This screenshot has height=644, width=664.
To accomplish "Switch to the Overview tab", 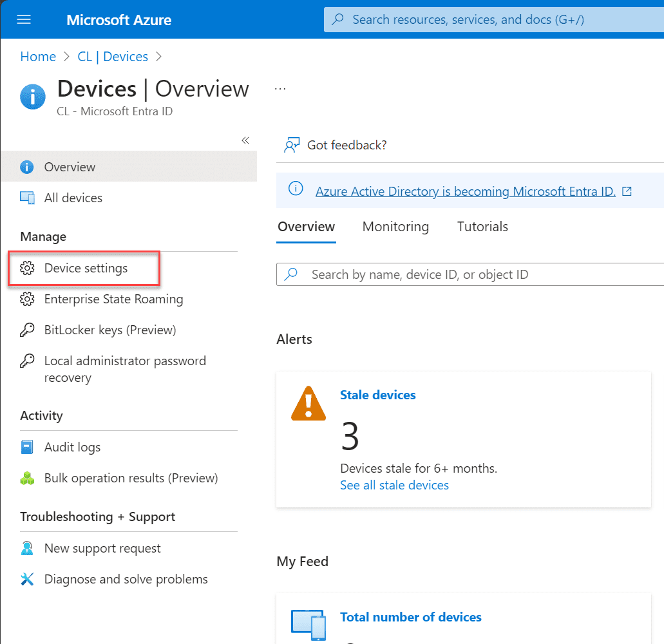I will click(x=306, y=227).
